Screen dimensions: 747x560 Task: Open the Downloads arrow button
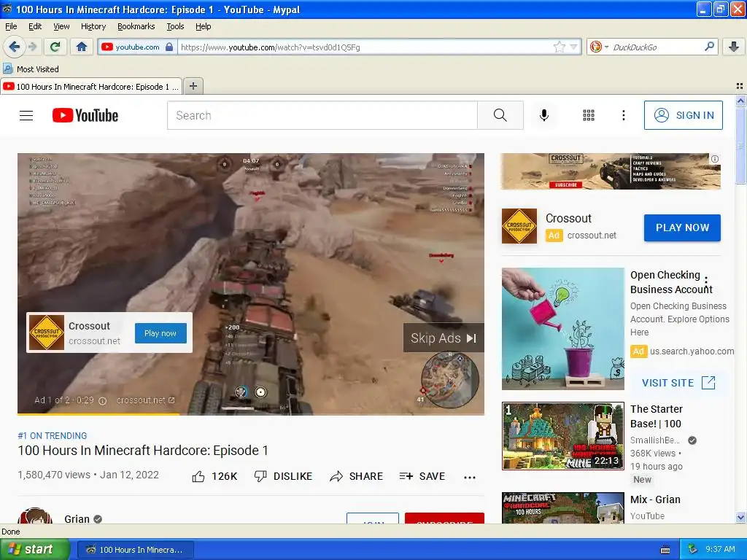[734, 47]
